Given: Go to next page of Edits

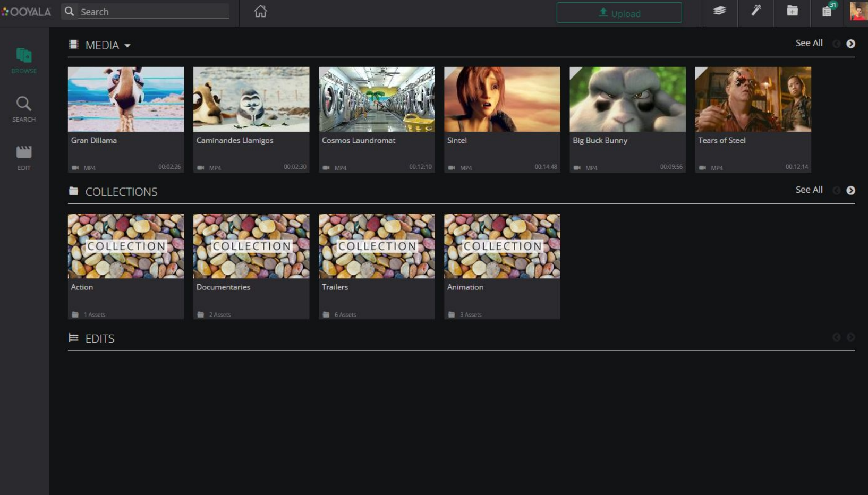Looking at the screenshot, I should pos(850,337).
